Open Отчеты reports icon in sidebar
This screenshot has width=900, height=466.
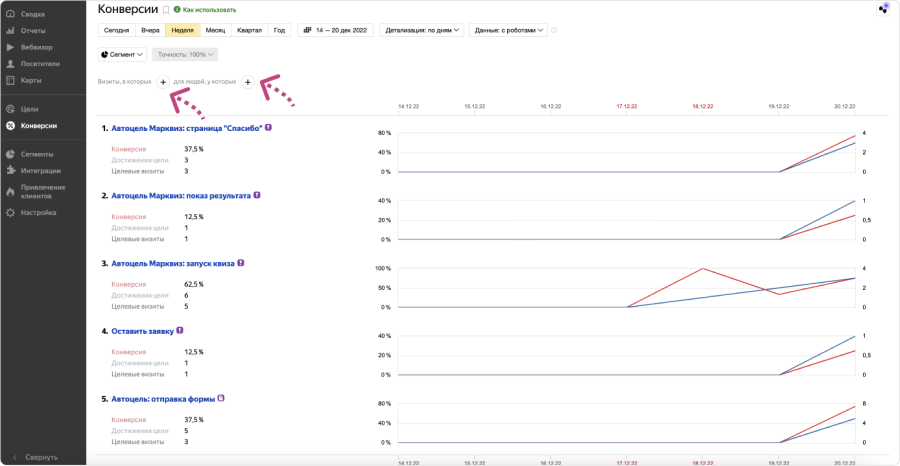[x=10, y=30]
